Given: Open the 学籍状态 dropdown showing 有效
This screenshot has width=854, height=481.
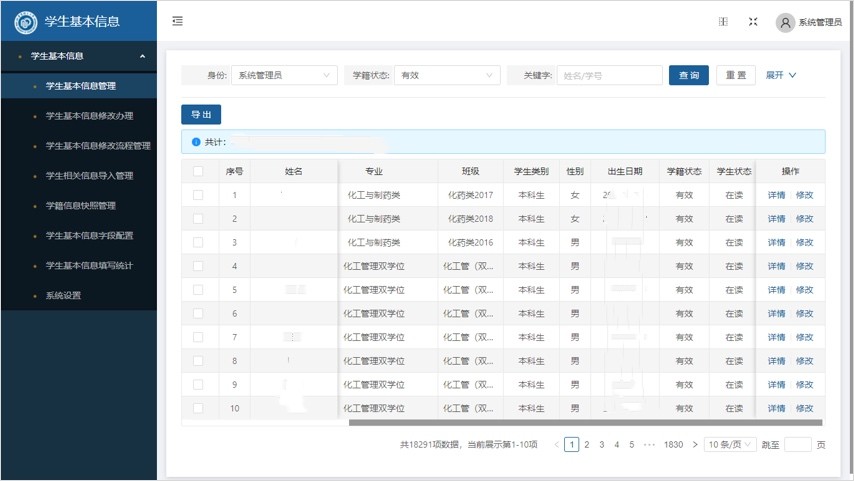Looking at the screenshot, I should tap(447, 75).
